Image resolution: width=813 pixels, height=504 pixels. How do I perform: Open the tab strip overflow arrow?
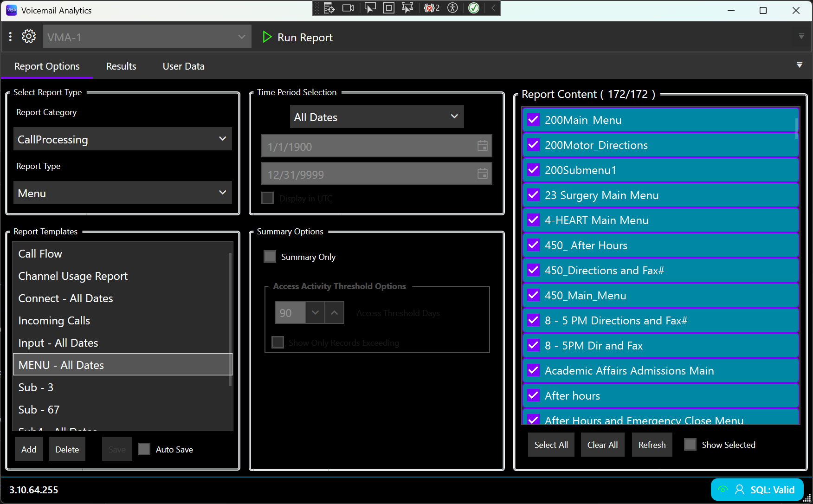pyautogui.click(x=800, y=65)
